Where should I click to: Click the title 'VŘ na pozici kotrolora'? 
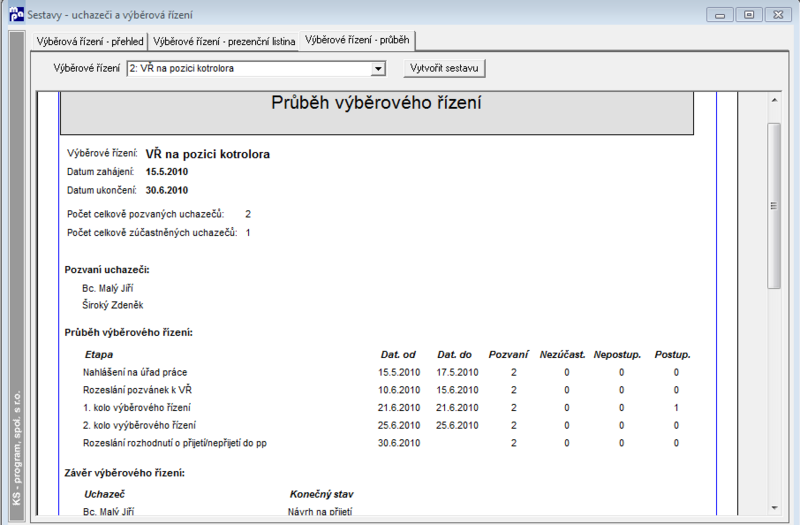point(208,154)
